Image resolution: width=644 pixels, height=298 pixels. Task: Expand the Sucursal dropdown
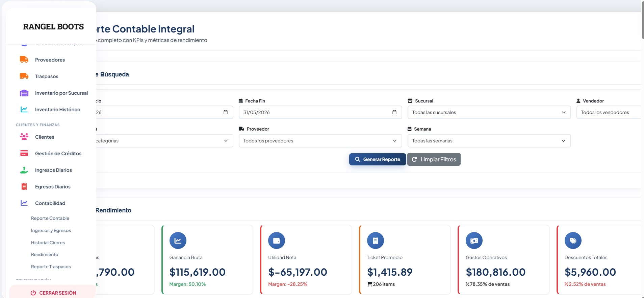click(489, 112)
